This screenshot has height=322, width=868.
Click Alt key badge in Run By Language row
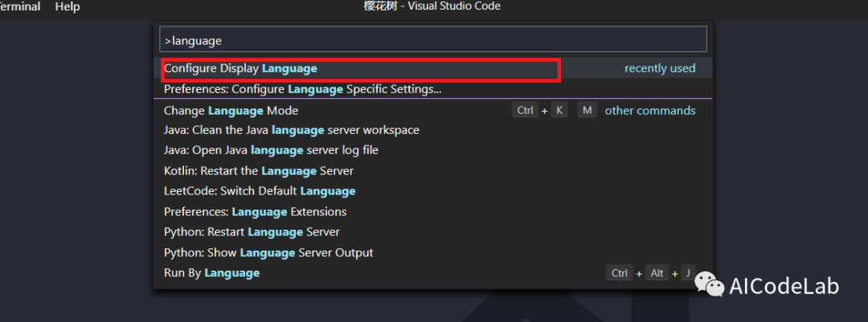(x=657, y=273)
